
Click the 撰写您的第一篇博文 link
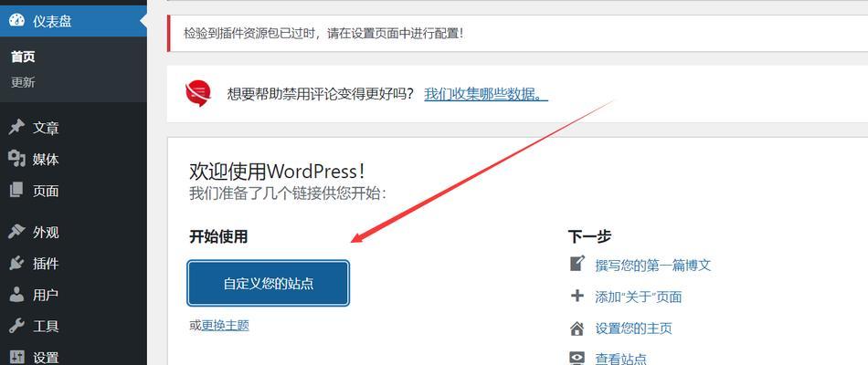[x=652, y=265]
